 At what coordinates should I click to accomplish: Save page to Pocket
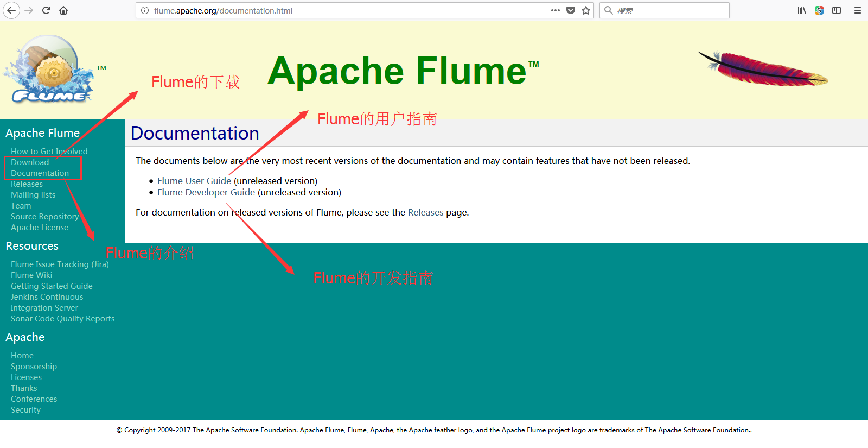coord(571,10)
